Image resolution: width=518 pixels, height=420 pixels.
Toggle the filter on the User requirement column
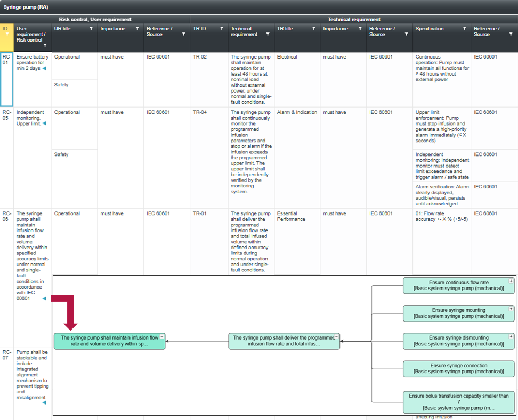click(x=45, y=45)
